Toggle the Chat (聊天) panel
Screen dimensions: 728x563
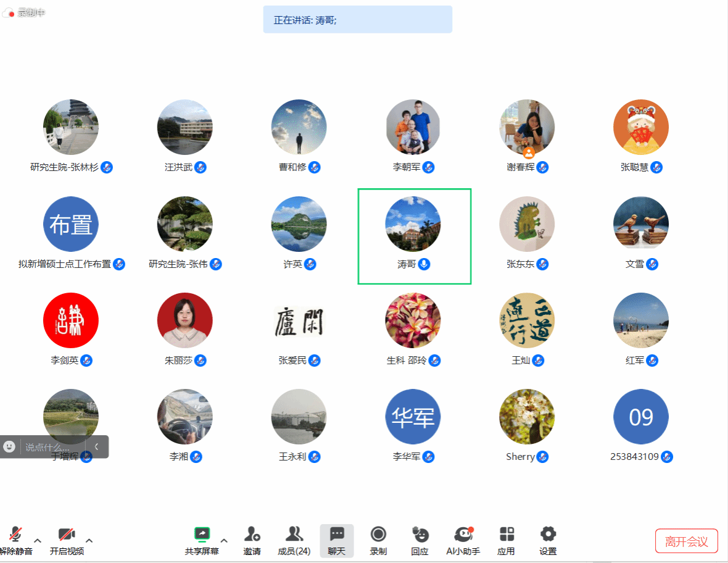336,535
